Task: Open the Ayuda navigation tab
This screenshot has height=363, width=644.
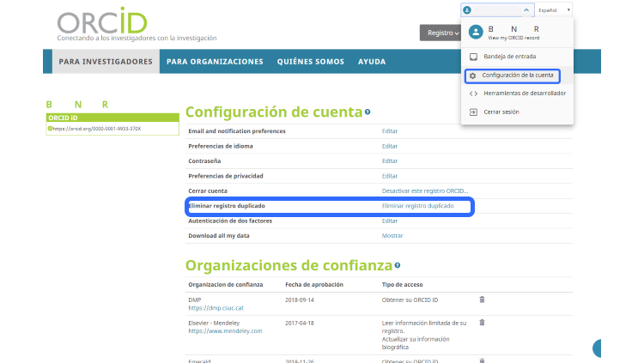Action: pos(371,62)
